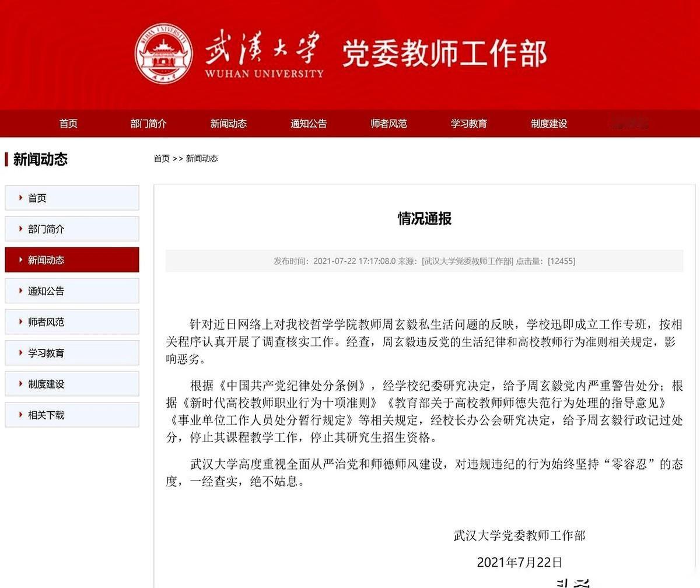Open 制度建设 in the top navigation bar
Image resolution: width=700 pixels, height=588 pixels.
click(549, 124)
